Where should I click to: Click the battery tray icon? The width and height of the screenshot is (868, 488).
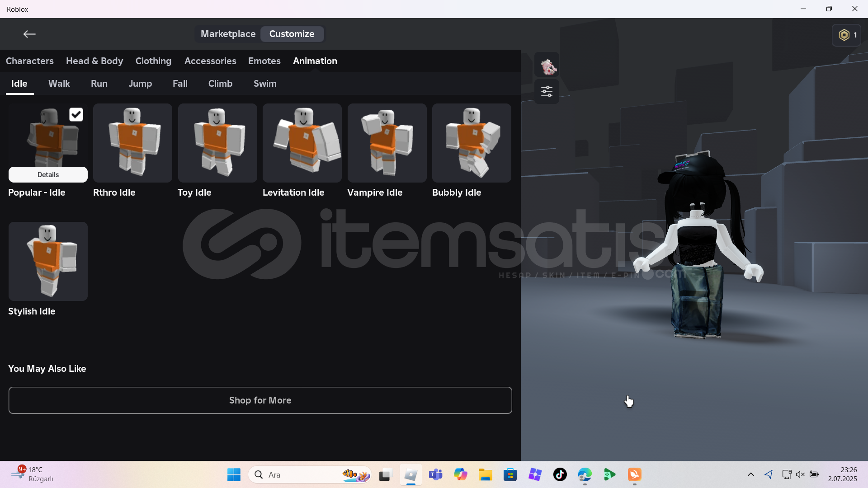tap(814, 474)
